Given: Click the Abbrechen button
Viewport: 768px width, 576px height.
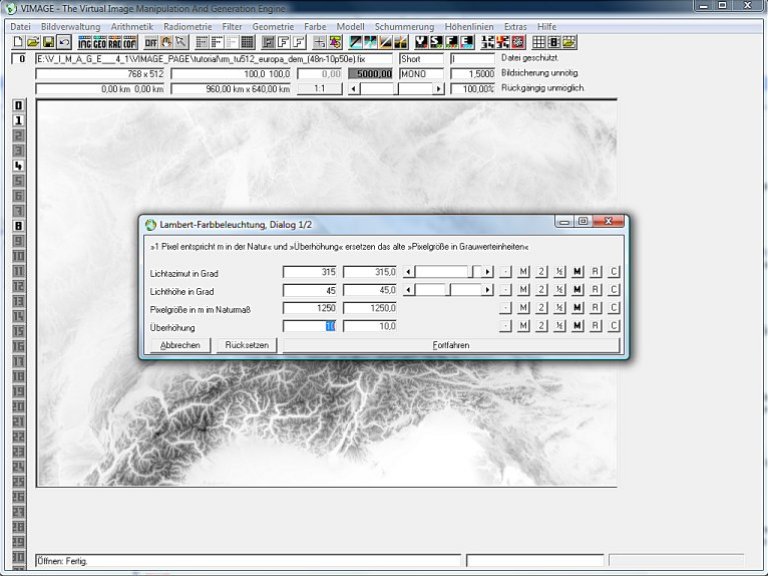Looking at the screenshot, I should pos(180,345).
